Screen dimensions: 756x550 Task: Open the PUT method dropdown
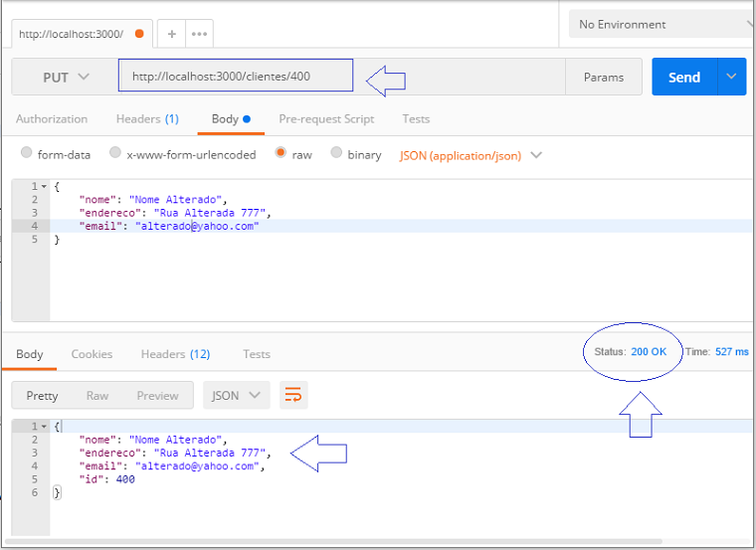coord(66,78)
